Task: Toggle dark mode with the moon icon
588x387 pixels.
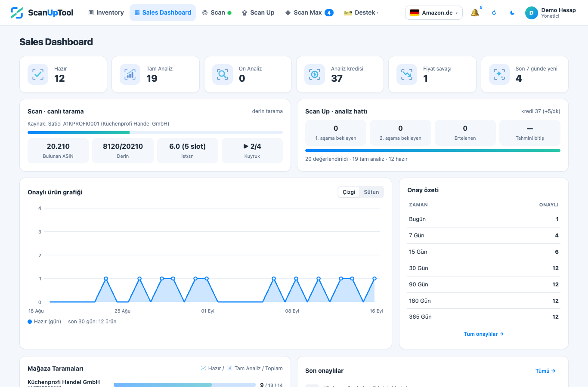Action: tap(512, 13)
